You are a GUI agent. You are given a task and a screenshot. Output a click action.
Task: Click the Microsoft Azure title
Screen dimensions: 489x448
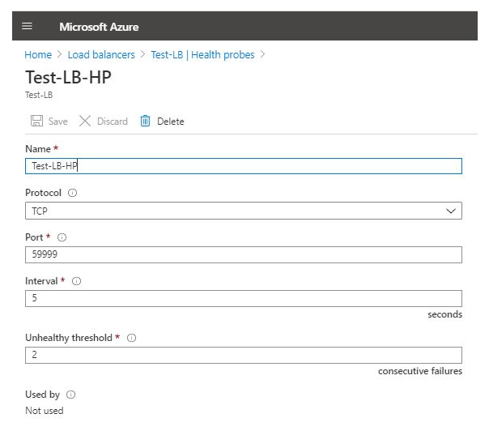click(x=99, y=27)
